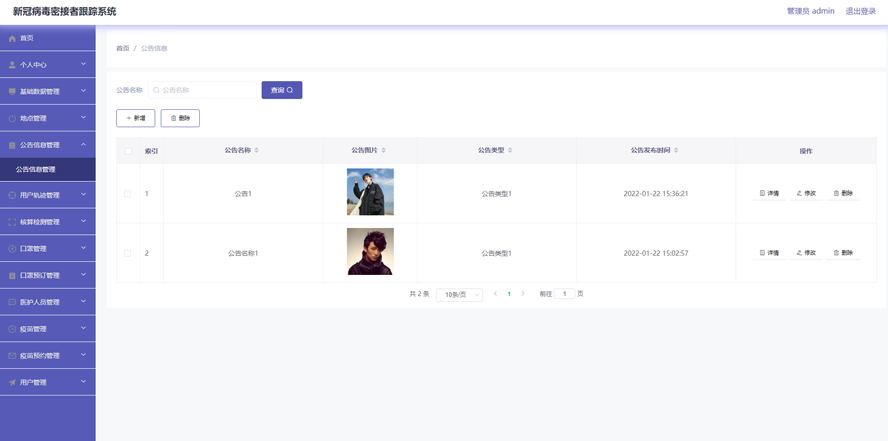
Task: Go to next page arrow in pagination
Action: click(x=523, y=294)
